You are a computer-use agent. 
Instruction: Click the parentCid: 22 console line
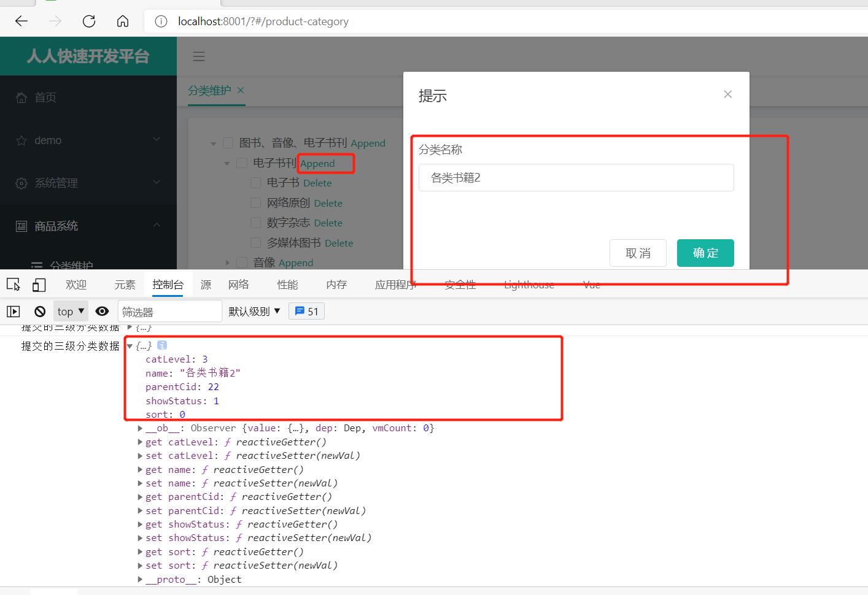pos(182,386)
